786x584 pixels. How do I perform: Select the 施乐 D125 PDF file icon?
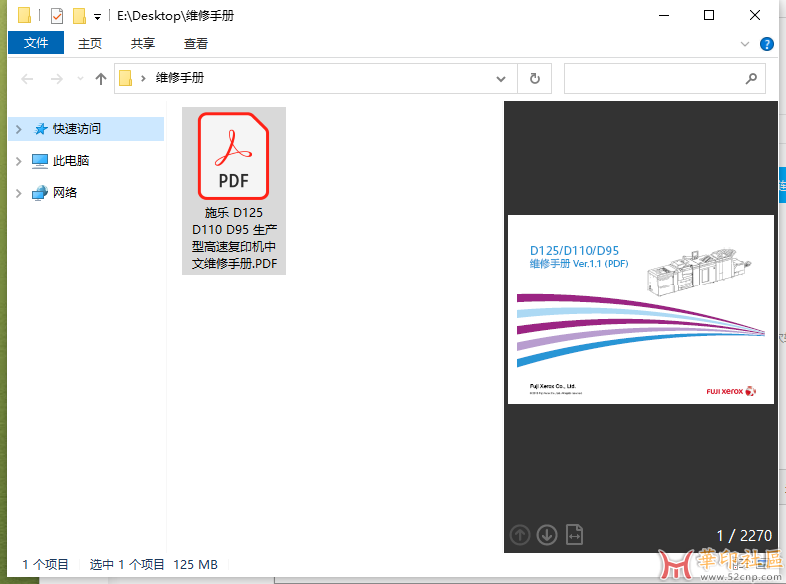[x=233, y=156]
